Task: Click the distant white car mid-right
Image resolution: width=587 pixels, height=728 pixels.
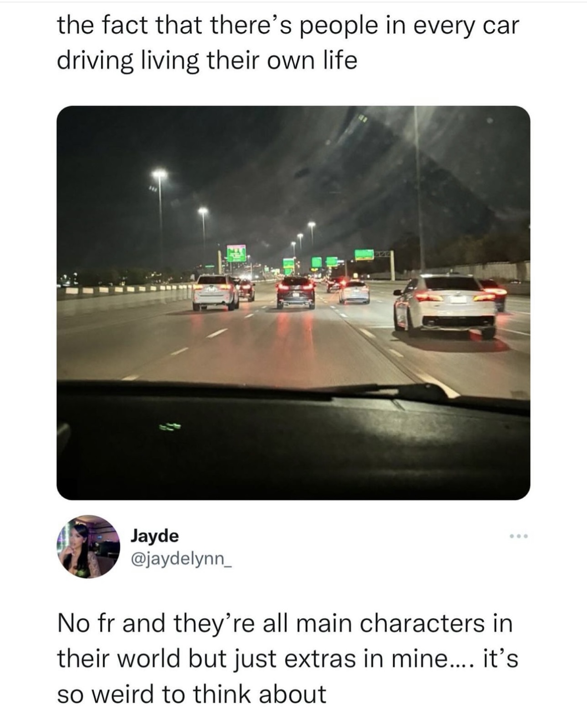Action: [x=354, y=292]
